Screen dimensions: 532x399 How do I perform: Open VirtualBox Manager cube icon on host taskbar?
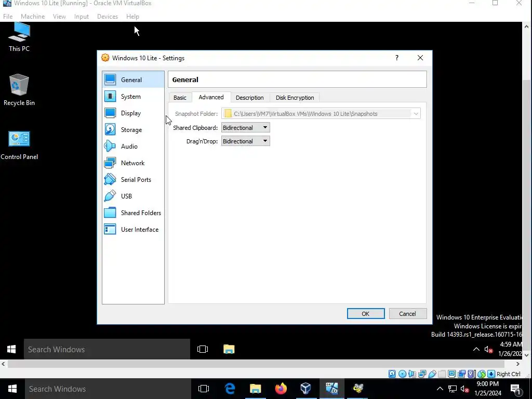tap(305, 389)
